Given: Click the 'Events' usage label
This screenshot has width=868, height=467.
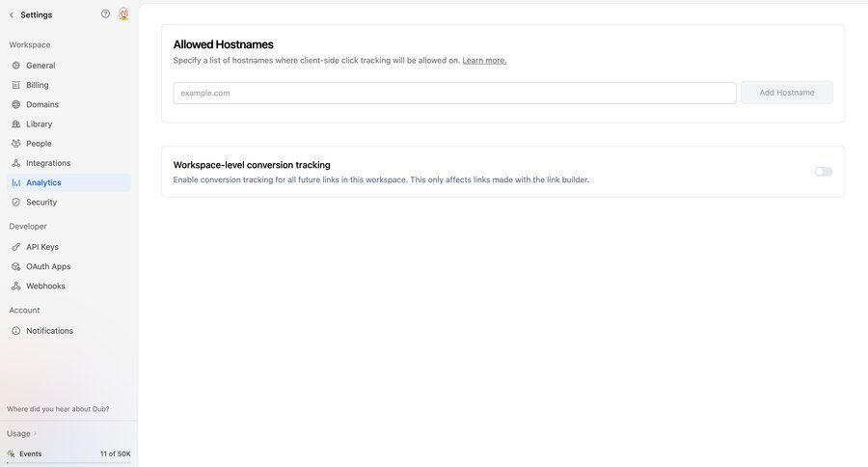Looking at the screenshot, I should [31, 453].
